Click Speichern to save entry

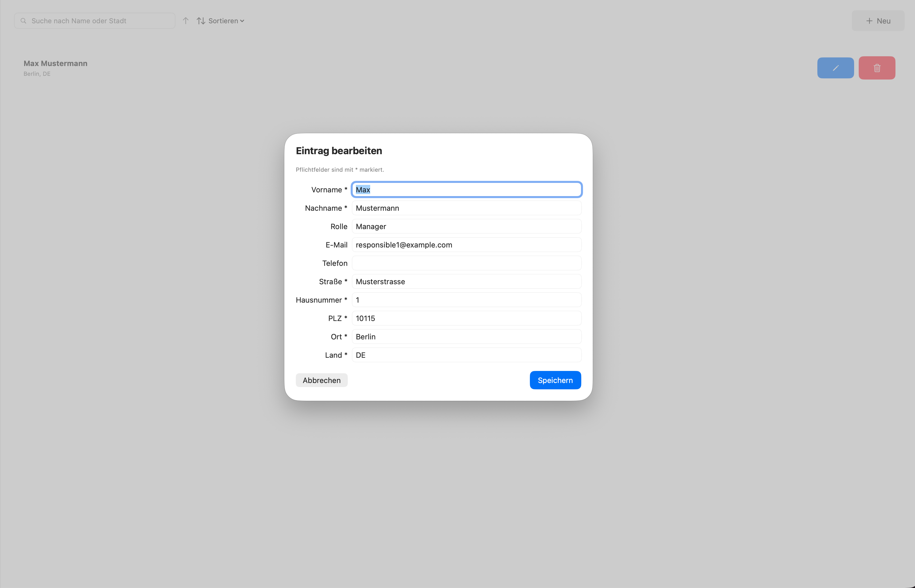(x=555, y=380)
